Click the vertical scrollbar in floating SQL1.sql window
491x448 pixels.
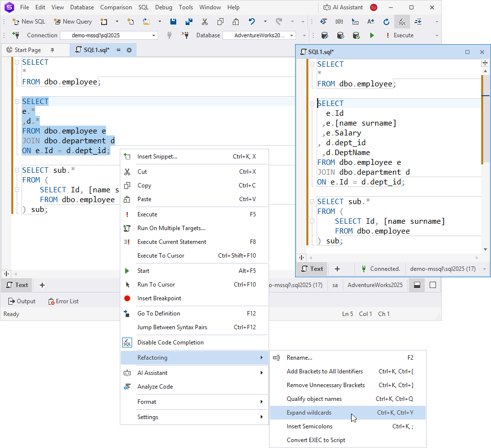point(486,119)
